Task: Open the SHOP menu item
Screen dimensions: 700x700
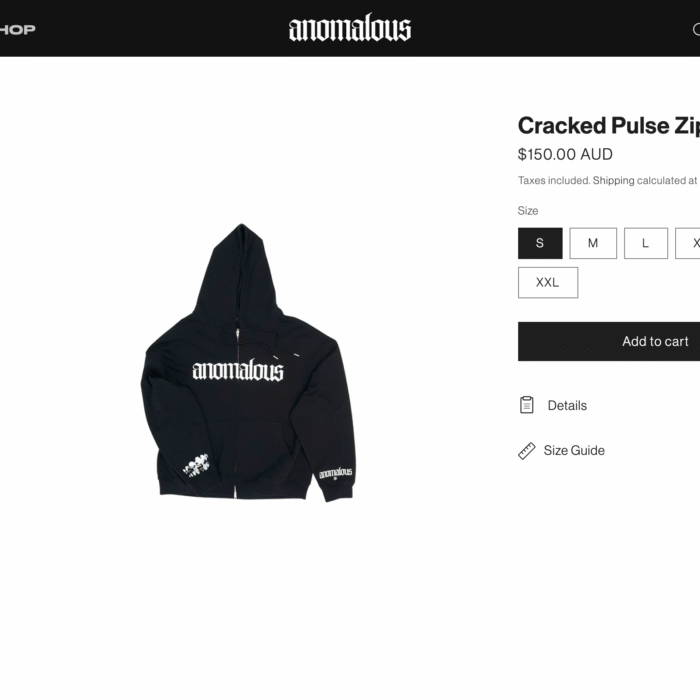Action: (17, 29)
